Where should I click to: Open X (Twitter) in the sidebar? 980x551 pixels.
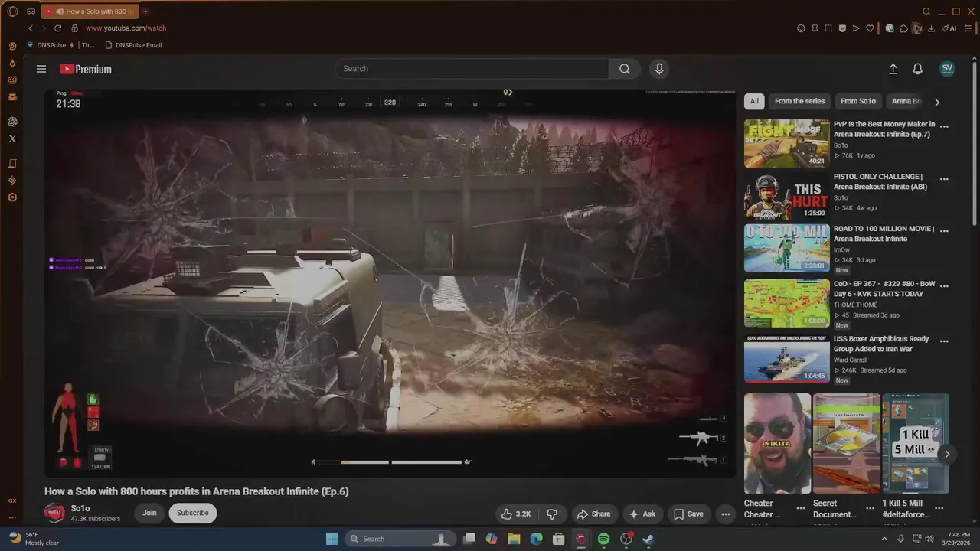pyautogui.click(x=12, y=139)
